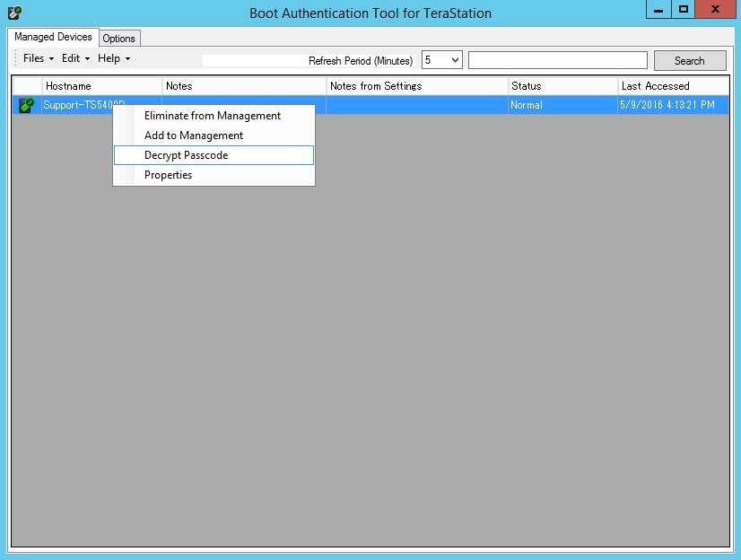This screenshot has width=741, height=560.
Task: Click the Notes from Settings column header
Action: (417, 86)
